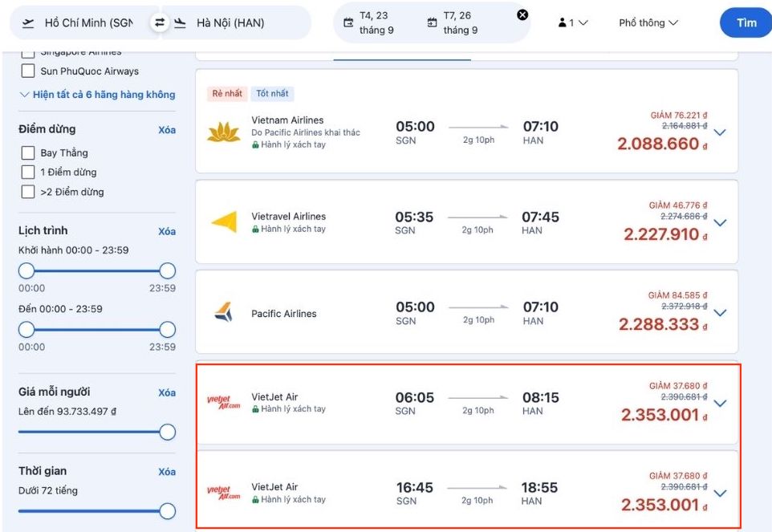The height and width of the screenshot is (532, 772).
Task: Click the Lên đến 93.733.497 đ label
Action: pyautogui.click(x=67, y=412)
